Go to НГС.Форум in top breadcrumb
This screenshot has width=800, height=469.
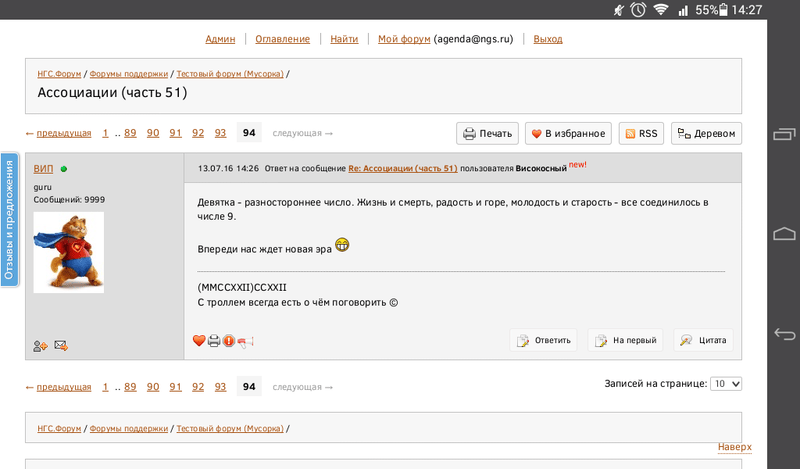point(59,74)
